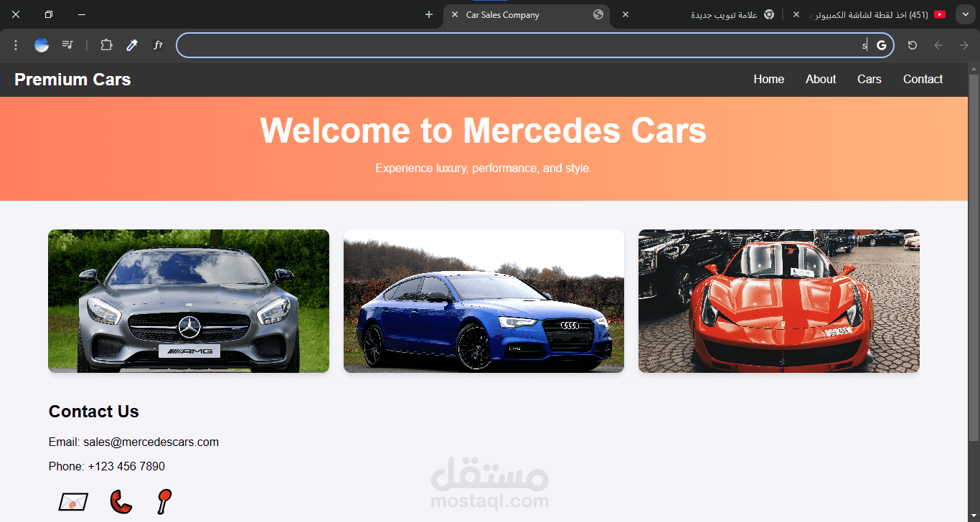Screen dimensions: 980x522
Task: Click the red location pin icon
Action: (164, 501)
